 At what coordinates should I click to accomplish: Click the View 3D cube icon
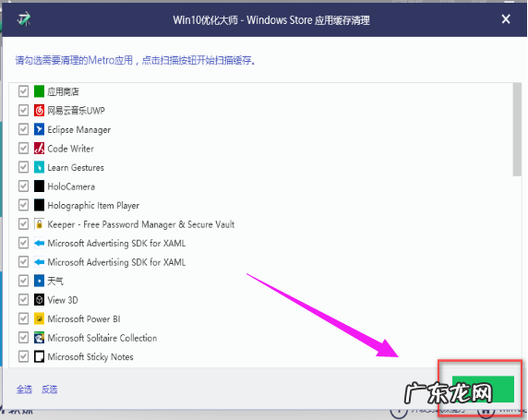[x=39, y=299]
